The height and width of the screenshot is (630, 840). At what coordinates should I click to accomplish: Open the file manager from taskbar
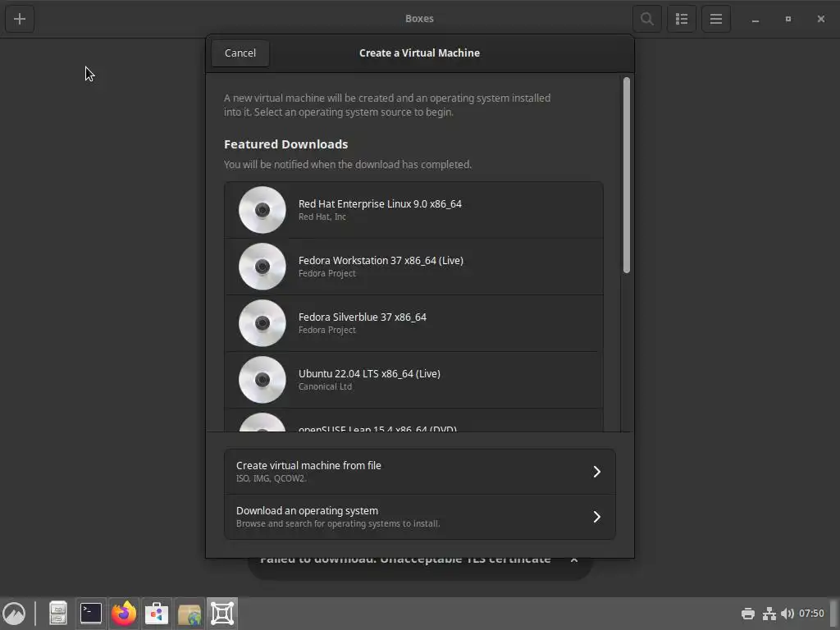(58, 614)
